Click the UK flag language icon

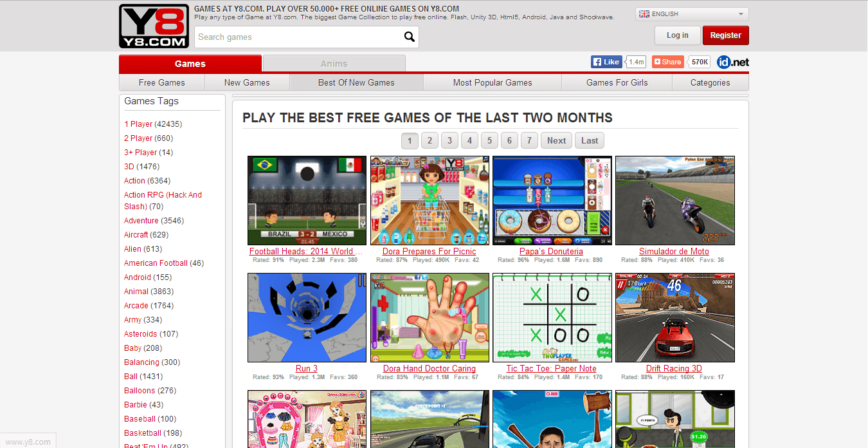pyautogui.click(x=644, y=14)
